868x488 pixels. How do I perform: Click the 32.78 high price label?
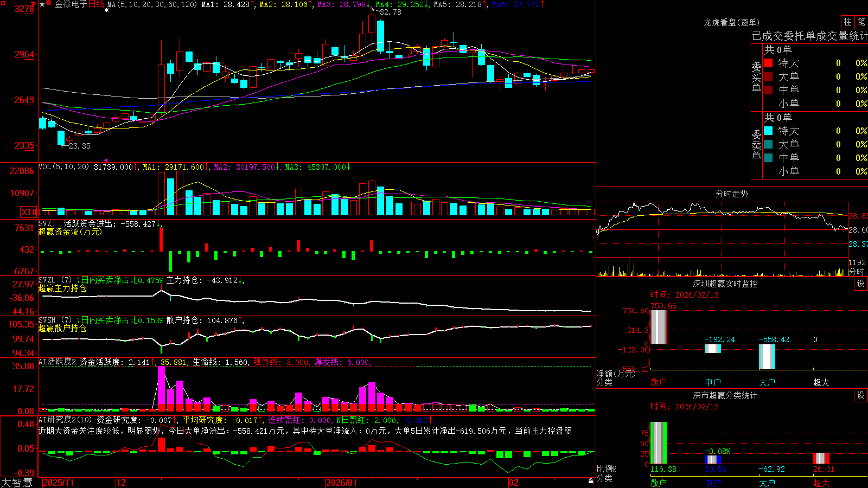(x=391, y=12)
